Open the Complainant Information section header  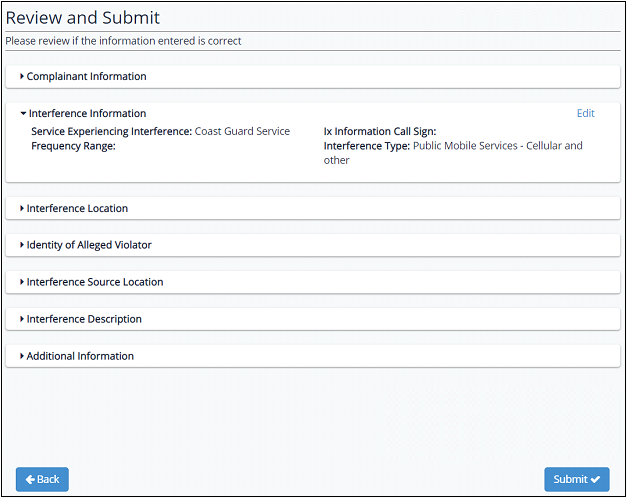point(87,76)
